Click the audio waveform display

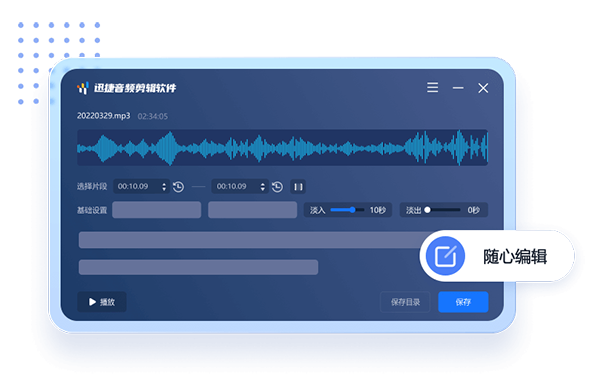[282, 148]
